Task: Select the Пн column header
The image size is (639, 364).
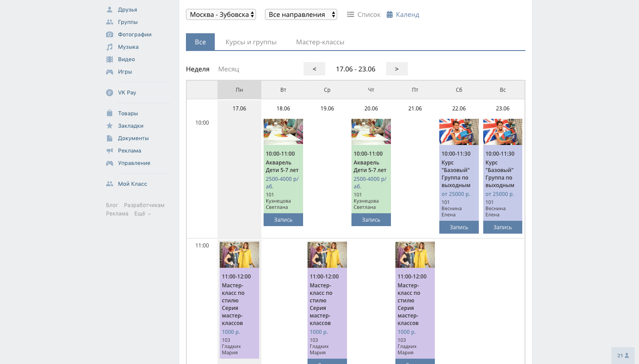Action: point(239,90)
